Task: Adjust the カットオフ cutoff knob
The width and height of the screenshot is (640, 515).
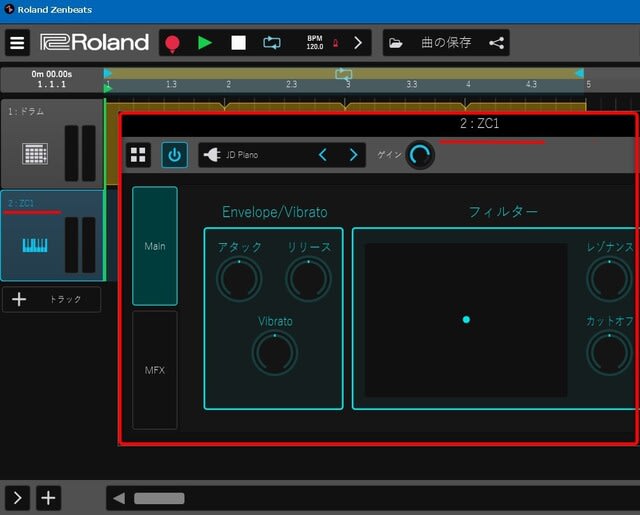Action: [x=609, y=353]
